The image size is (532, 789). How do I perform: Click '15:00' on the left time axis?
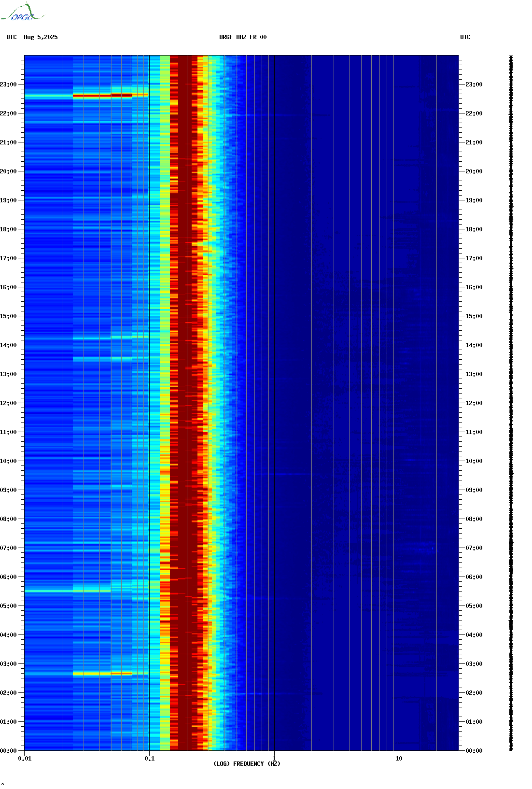click(x=8, y=316)
